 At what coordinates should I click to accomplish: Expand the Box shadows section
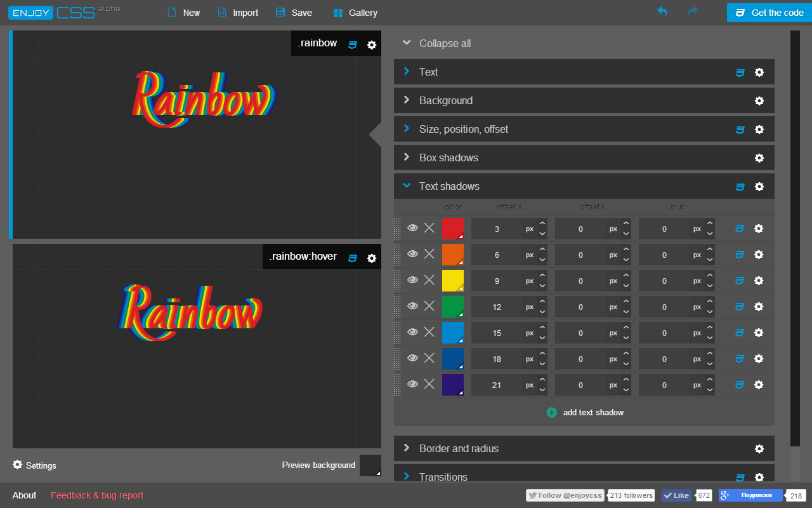coord(407,157)
